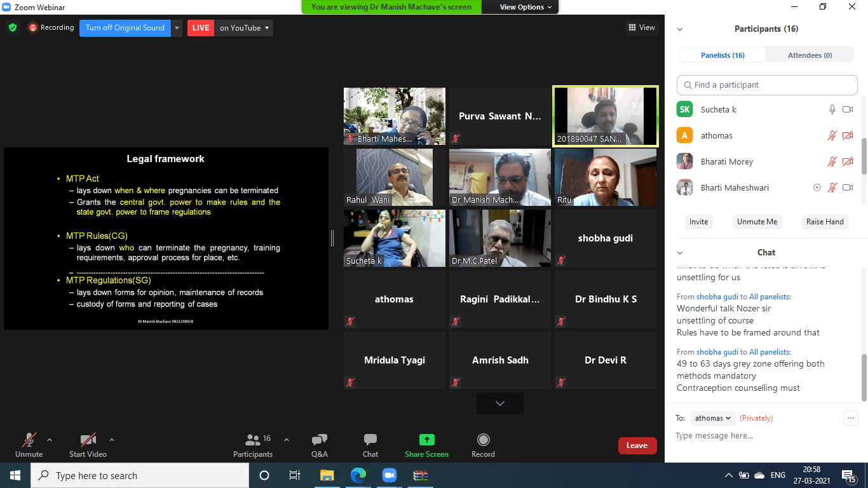This screenshot has height=488, width=868.
Task: Turn off Original Sound
Action: [x=125, y=28]
